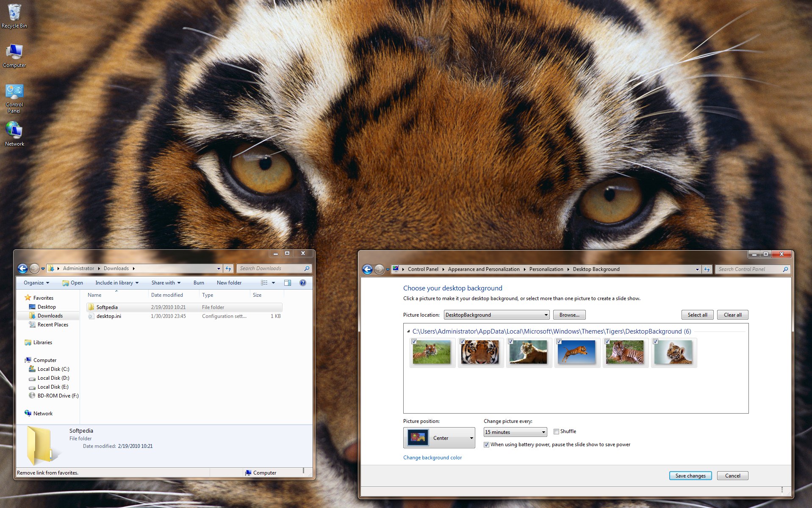Open recent pages dropdown in Explorer navigation
The image size is (812, 508).
43,269
